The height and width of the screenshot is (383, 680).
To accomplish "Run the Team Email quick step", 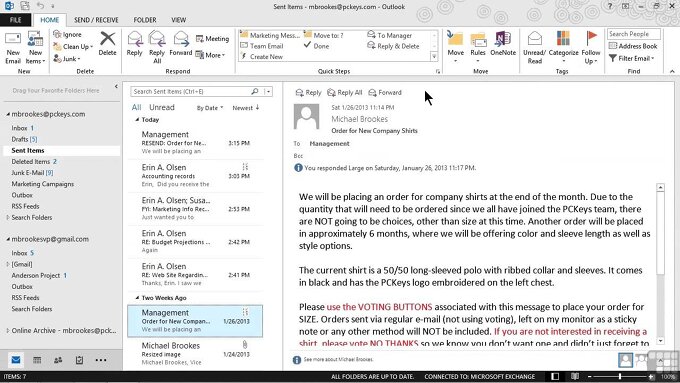I will [262, 46].
